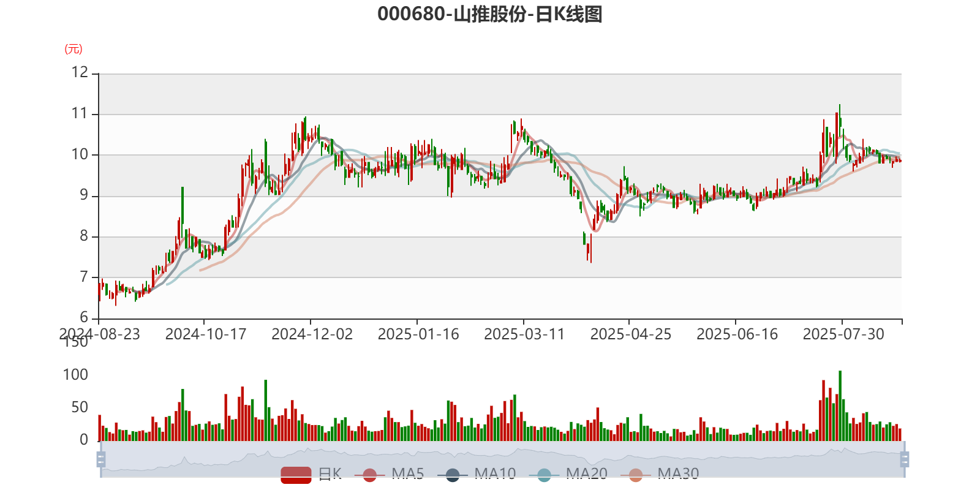Click the 2024-08-23 date axis label
Image resolution: width=980 pixels, height=490 pixels.
(99, 334)
